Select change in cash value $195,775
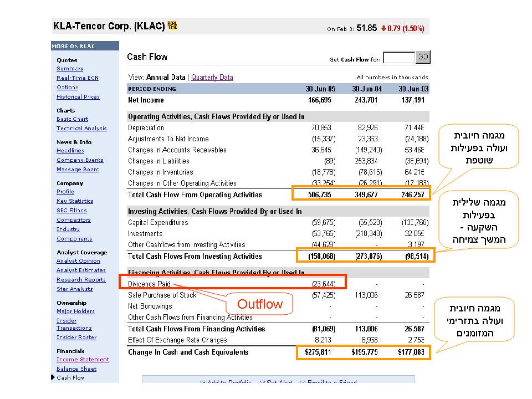 tap(365, 352)
